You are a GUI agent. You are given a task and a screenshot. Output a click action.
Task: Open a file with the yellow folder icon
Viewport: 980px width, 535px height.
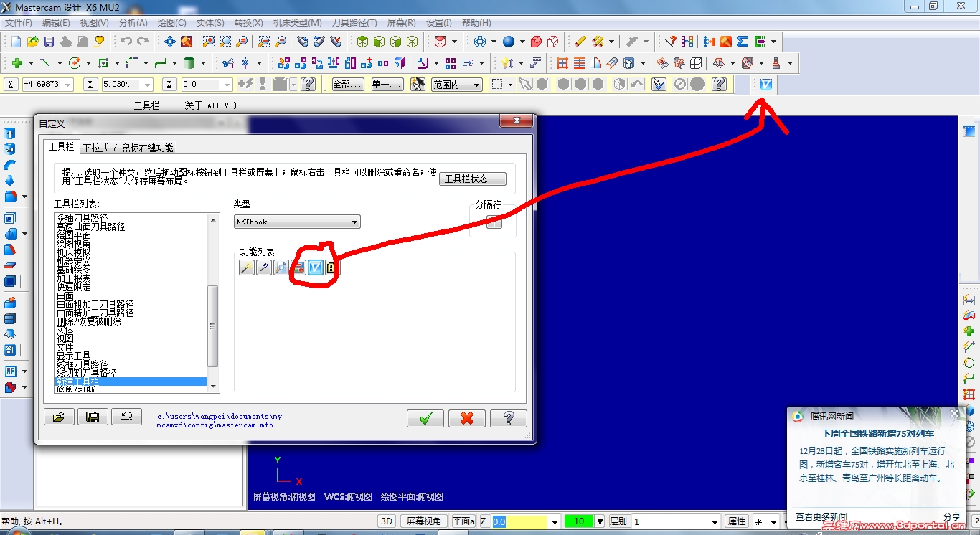click(32, 42)
